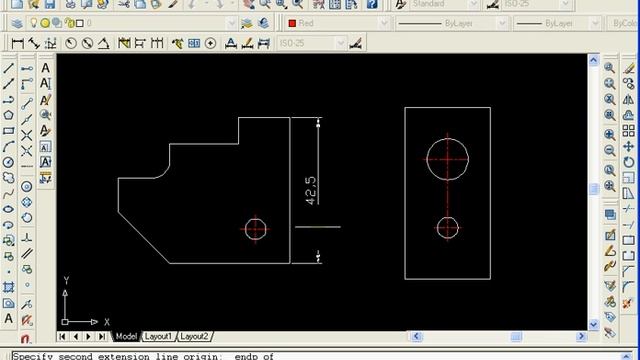Screen dimensions: 640x360
Task: Open the second ByLayer lineweight dropdown
Action: (595, 24)
